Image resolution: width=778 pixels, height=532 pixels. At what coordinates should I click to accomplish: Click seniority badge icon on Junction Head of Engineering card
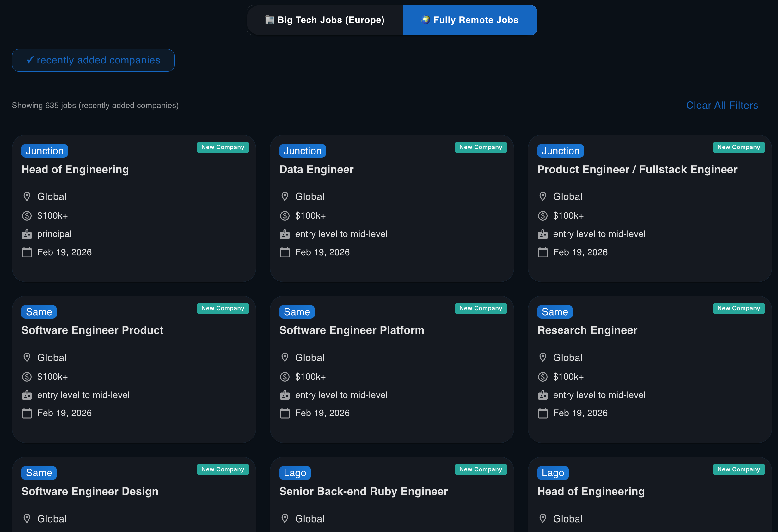tap(27, 234)
